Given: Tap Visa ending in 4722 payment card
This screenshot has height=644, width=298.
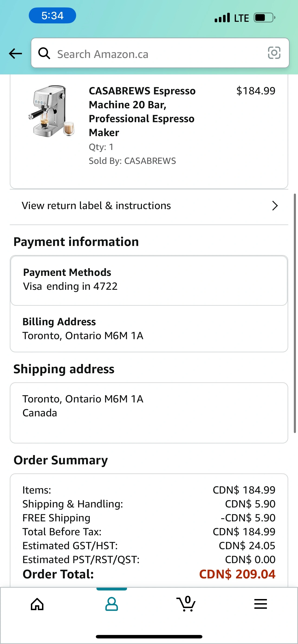Looking at the screenshot, I should tap(70, 286).
